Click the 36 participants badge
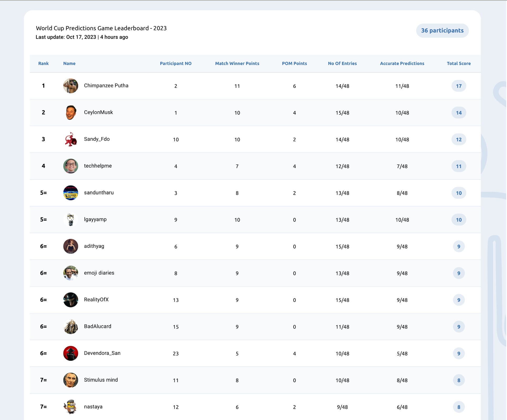Image resolution: width=507 pixels, height=420 pixels. click(442, 30)
